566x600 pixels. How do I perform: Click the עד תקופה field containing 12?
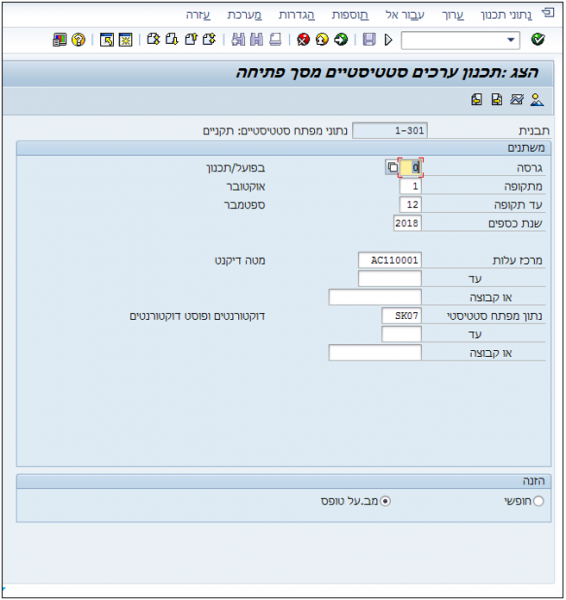coord(410,205)
